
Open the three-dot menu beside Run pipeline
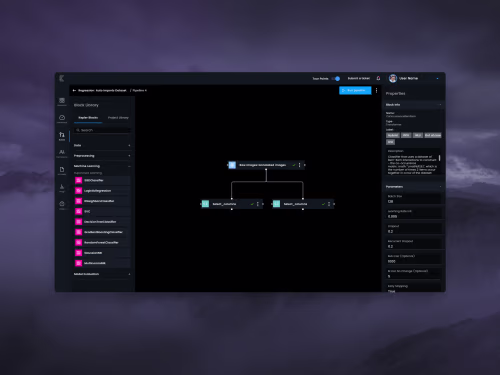(377, 90)
